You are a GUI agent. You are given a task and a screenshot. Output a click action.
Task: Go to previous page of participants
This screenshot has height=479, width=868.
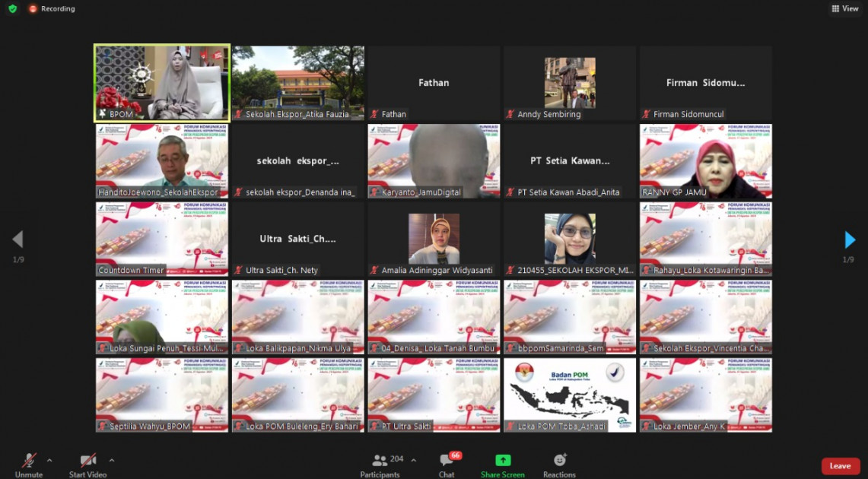17,240
